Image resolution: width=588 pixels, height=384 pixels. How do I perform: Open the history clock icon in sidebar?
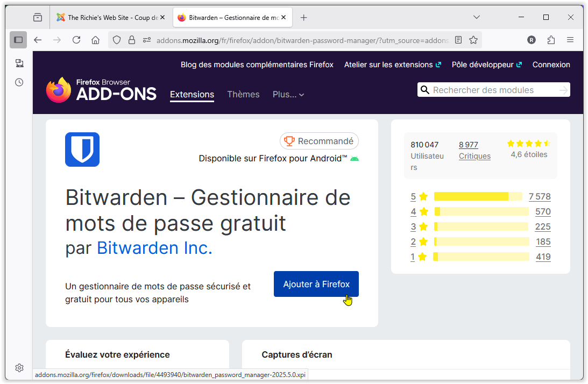(x=19, y=82)
